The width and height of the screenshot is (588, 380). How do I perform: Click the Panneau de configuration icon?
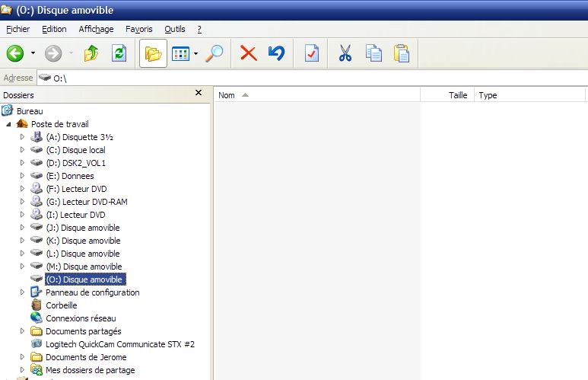point(37,292)
